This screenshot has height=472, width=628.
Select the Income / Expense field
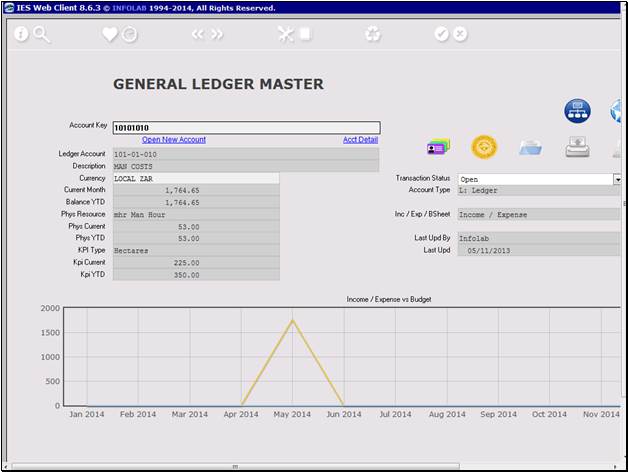click(x=539, y=214)
